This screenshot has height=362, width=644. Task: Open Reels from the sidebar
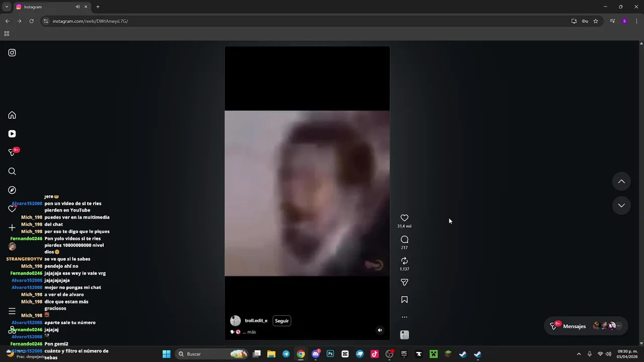12,134
